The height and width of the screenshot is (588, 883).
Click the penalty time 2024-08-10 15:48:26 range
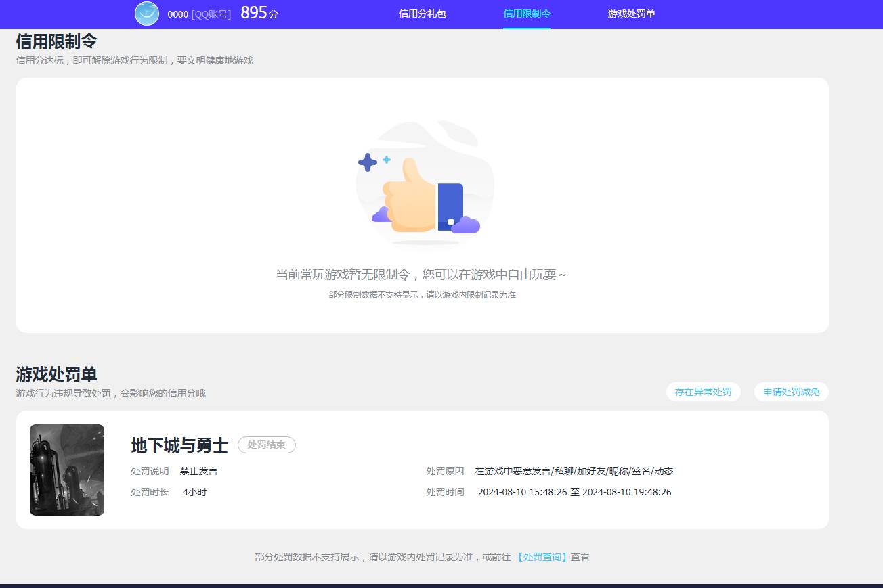575,492
